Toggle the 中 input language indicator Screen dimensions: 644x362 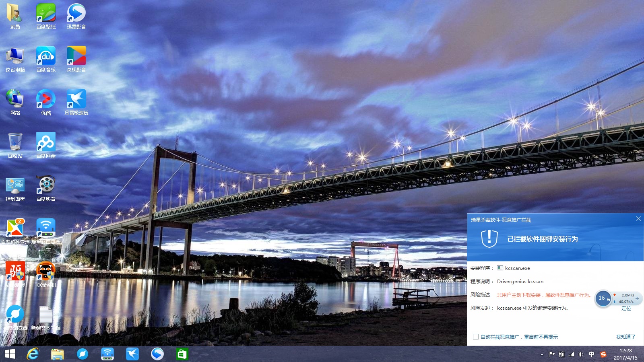tap(591, 354)
